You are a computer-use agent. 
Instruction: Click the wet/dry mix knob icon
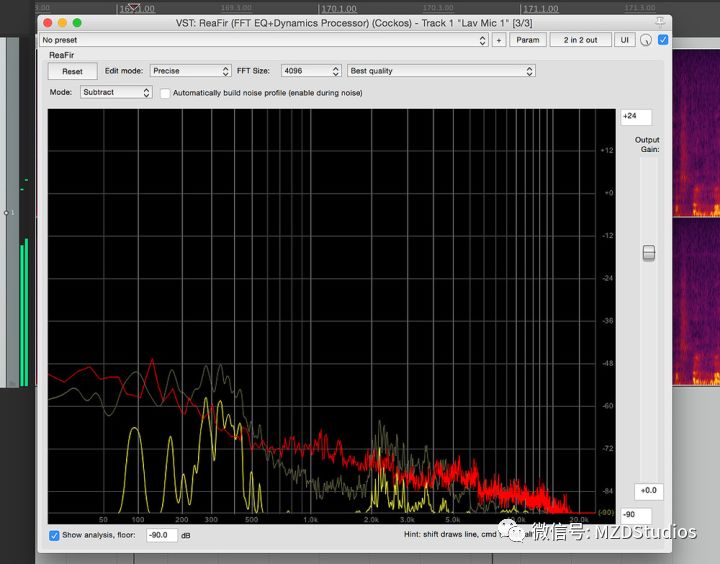646,40
